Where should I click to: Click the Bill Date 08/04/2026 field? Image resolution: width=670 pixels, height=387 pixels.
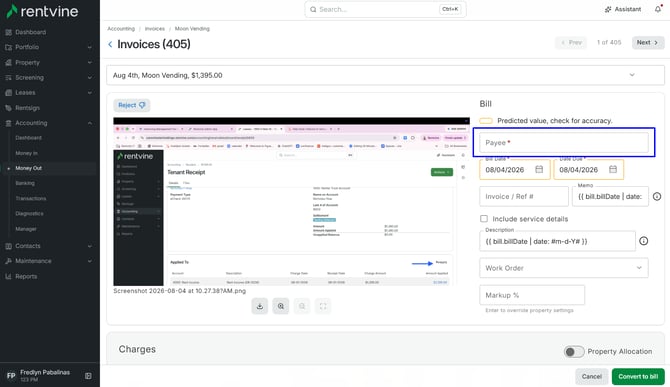515,170
